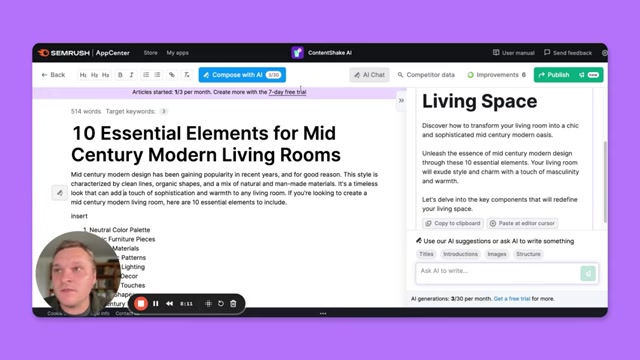This screenshot has width=640, height=360.
Task: Open the Improvements tab
Action: (x=497, y=75)
